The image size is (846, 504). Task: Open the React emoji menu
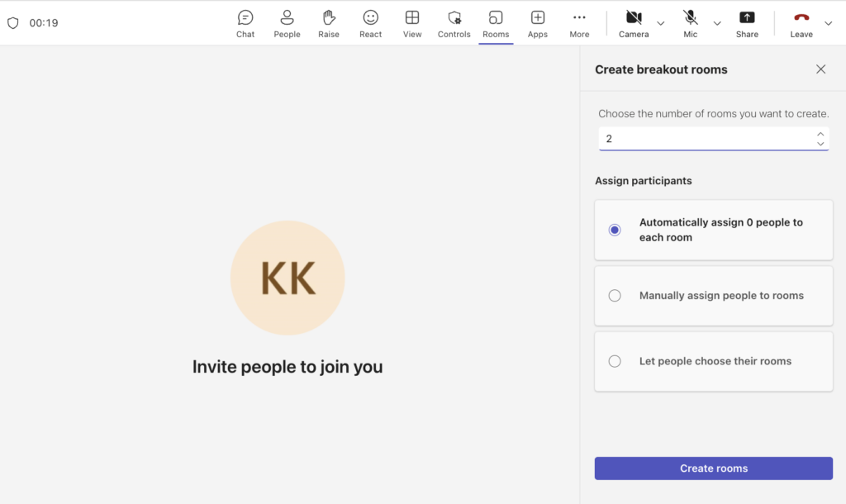tap(371, 23)
